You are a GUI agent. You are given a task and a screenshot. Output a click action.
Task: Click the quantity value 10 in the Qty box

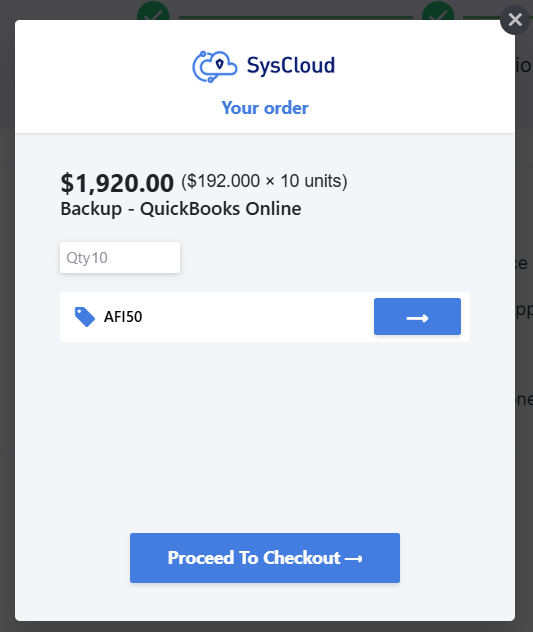100,258
